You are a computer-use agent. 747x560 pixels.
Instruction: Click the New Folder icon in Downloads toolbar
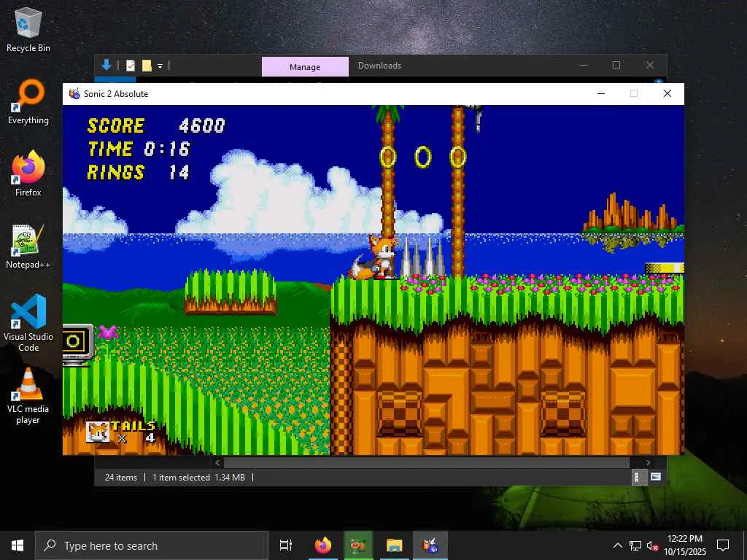coord(147,66)
